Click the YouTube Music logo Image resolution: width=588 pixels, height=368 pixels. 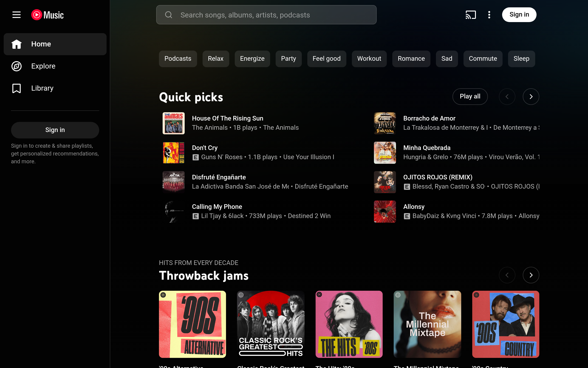[47, 15]
